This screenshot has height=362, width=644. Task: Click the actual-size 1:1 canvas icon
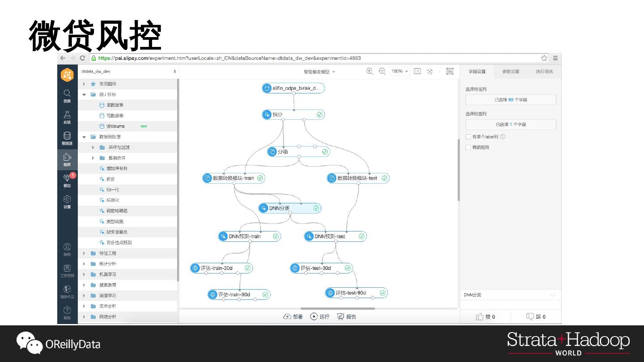pyautogui.click(x=417, y=71)
